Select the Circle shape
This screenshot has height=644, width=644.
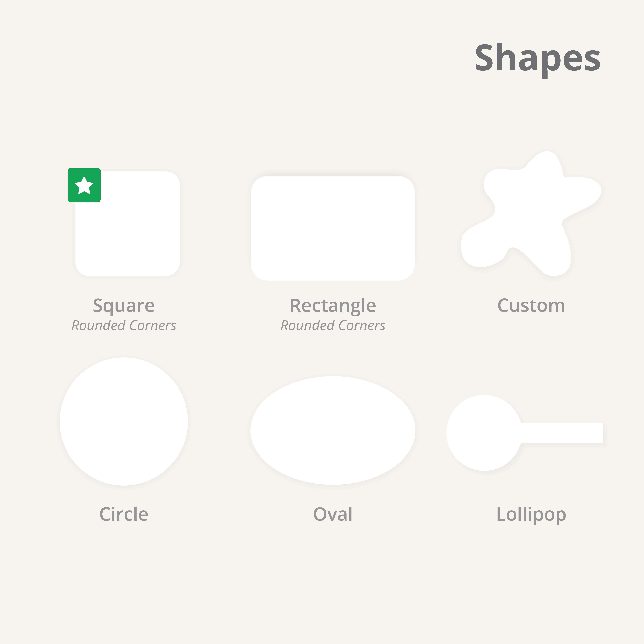point(124,421)
